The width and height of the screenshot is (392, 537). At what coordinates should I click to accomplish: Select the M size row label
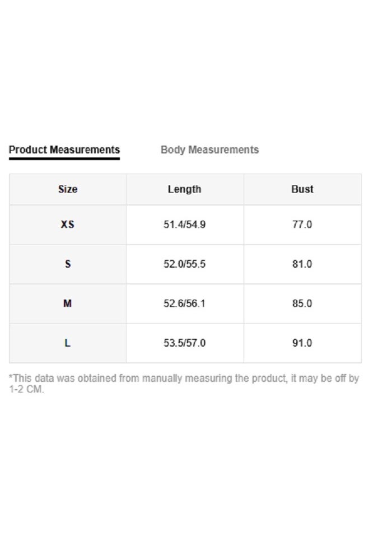click(x=67, y=303)
